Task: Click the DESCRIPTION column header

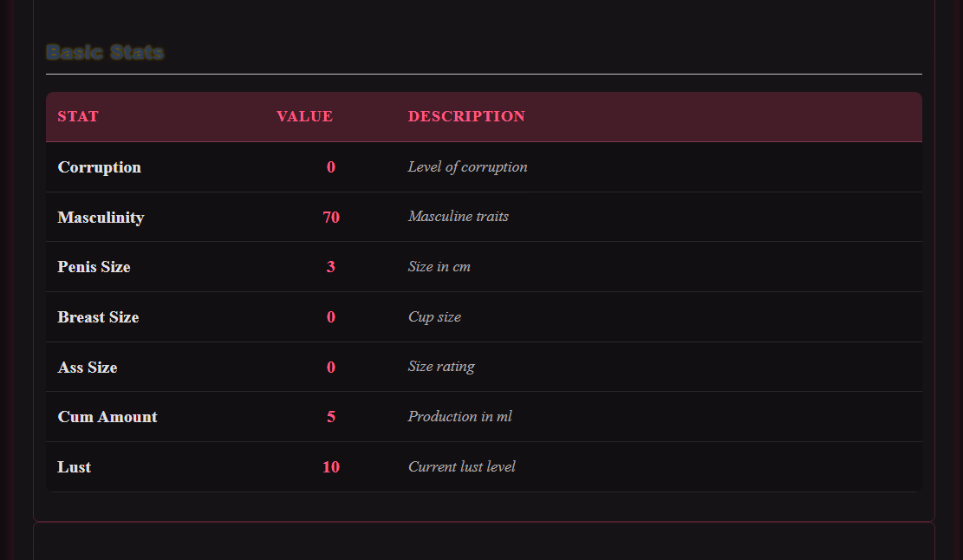Action: click(466, 117)
